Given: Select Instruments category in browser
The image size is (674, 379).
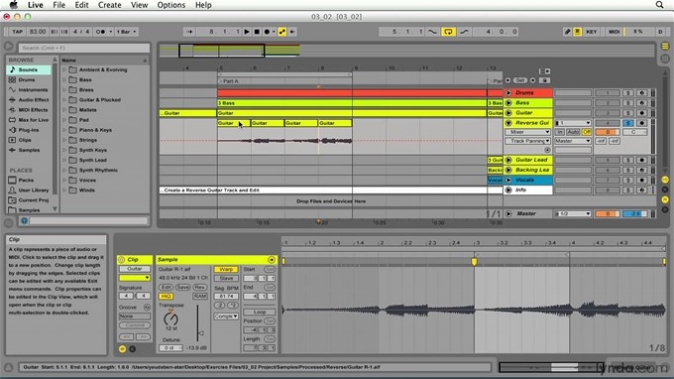Looking at the screenshot, I should [x=33, y=90].
